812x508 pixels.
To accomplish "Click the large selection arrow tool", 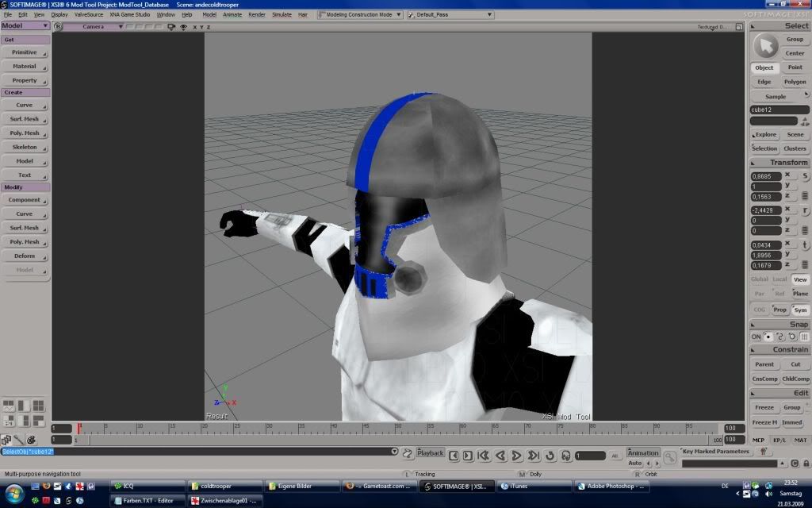I will pos(765,46).
